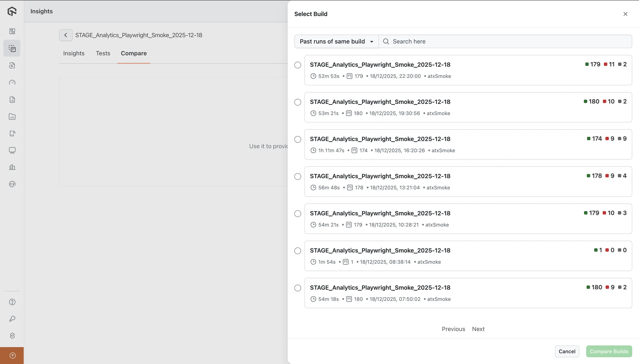Go to Next page of builds

point(478,329)
